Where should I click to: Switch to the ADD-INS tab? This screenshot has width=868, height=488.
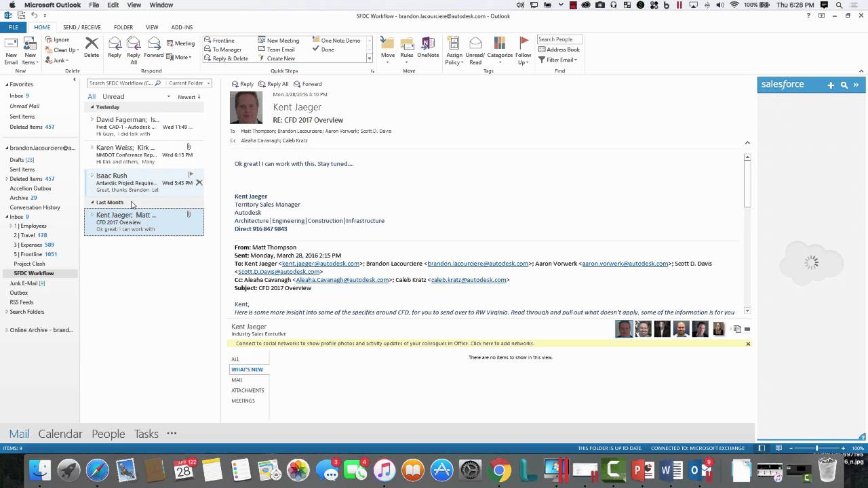[x=182, y=27]
